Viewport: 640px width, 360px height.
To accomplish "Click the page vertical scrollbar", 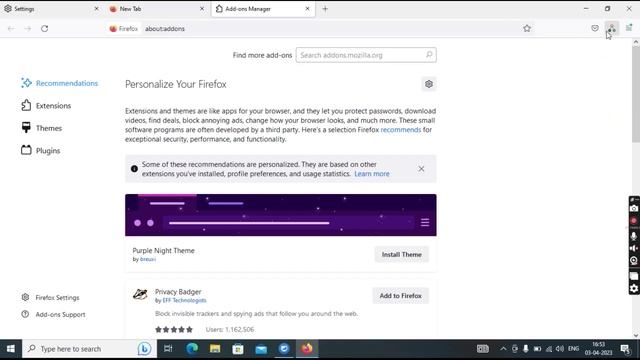I will 636,94.
